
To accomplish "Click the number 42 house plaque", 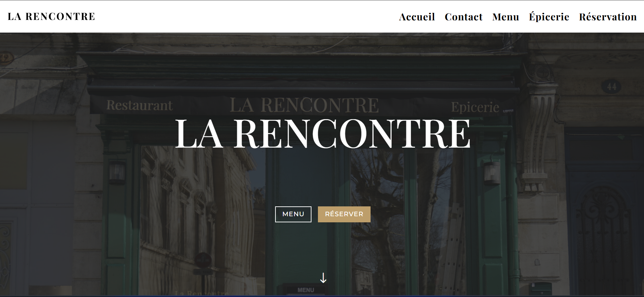I will coord(5,57).
